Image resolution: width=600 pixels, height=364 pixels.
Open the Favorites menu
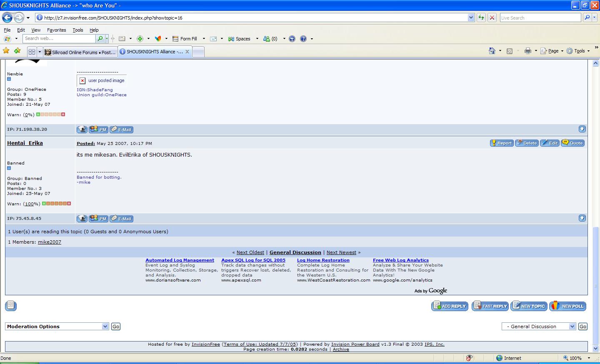tap(56, 30)
